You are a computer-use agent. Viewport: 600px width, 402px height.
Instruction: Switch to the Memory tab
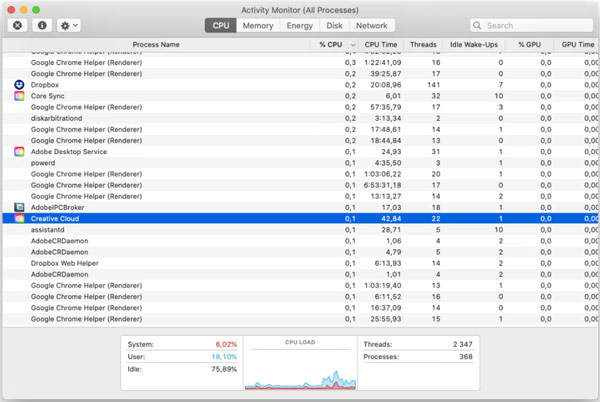(x=258, y=26)
